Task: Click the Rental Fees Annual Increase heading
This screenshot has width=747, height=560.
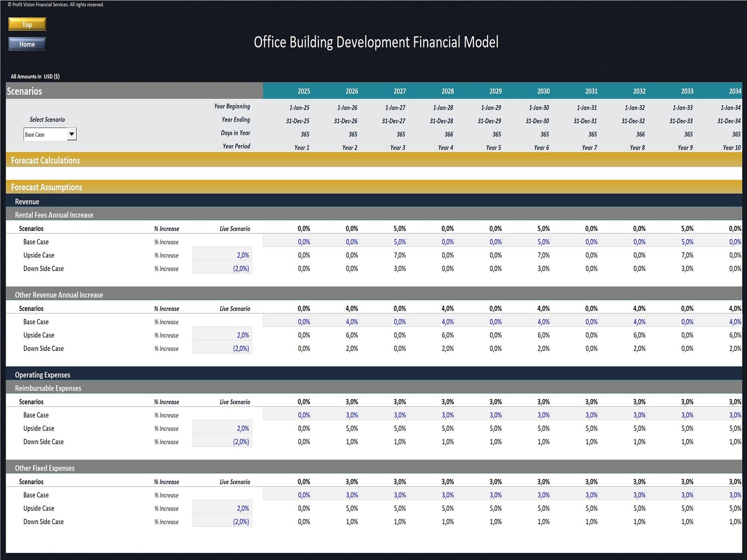Action: 54,215
